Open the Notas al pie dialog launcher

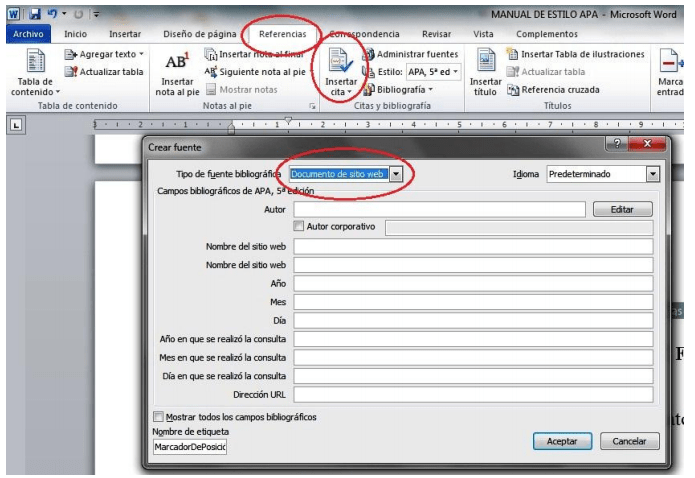[x=312, y=106]
